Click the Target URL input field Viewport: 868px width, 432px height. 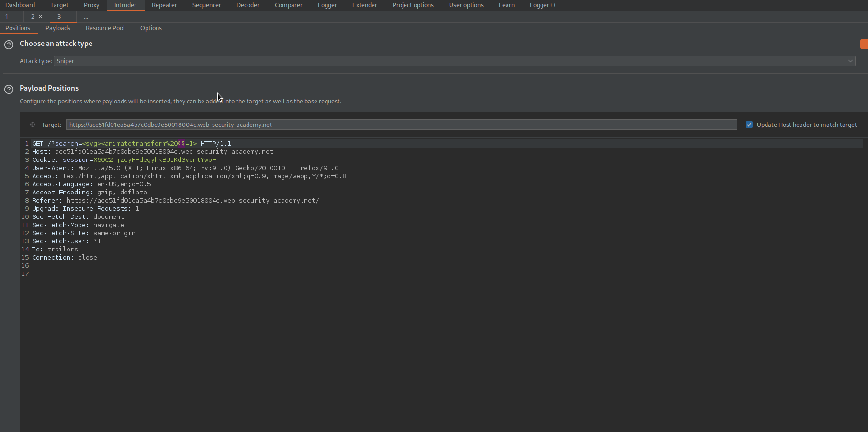click(401, 125)
